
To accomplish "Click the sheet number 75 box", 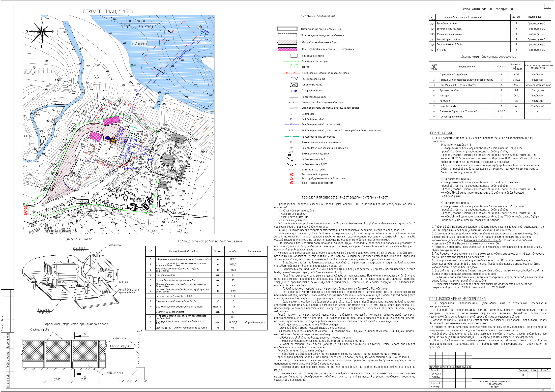I will 547,6.
